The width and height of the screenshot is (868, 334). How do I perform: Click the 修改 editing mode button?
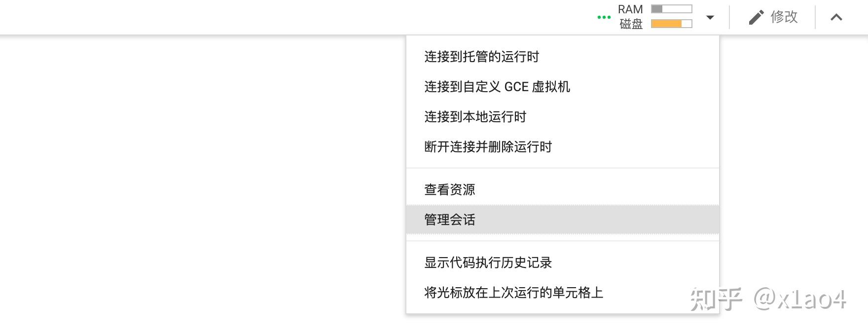click(x=773, y=17)
